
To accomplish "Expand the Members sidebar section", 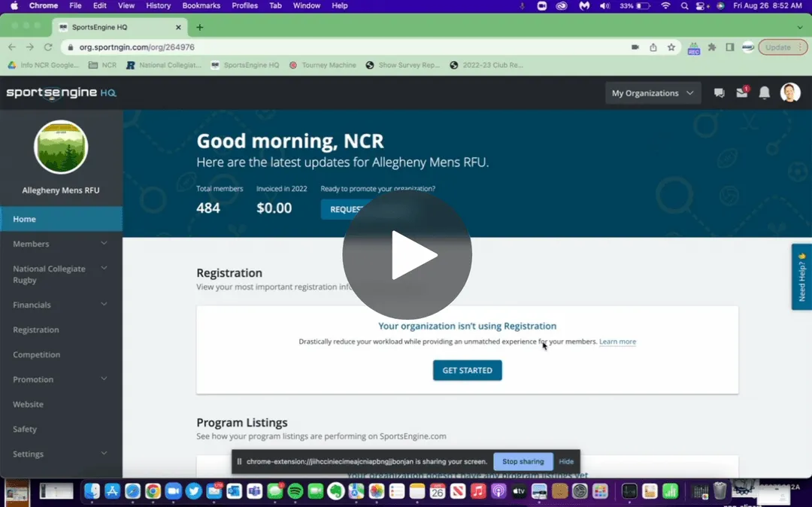I will pos(61,244).
